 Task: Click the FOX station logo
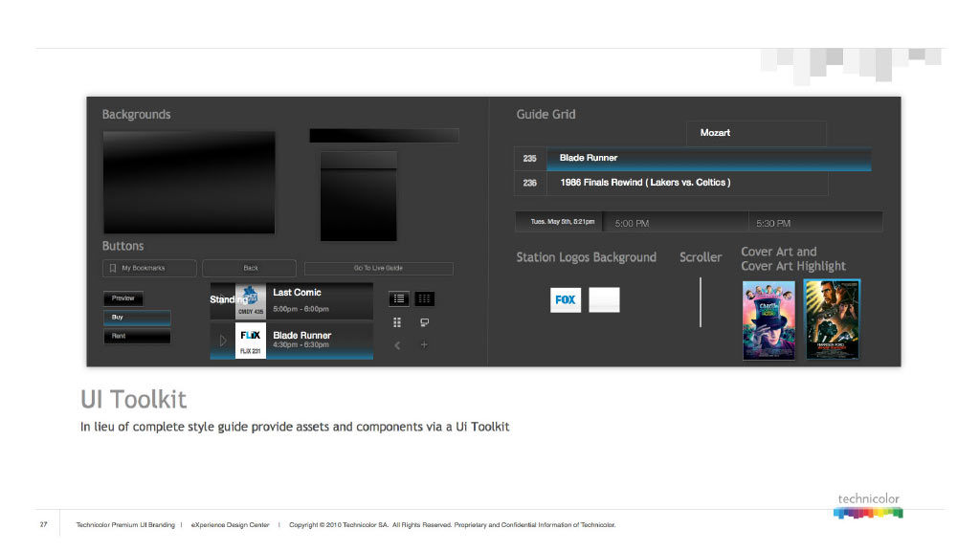point(566,299)
